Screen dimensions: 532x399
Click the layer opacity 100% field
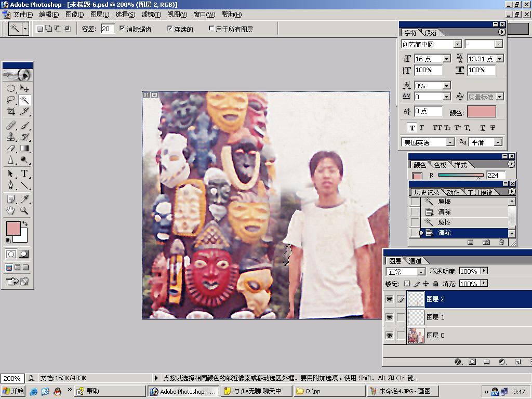coord(469,271)
